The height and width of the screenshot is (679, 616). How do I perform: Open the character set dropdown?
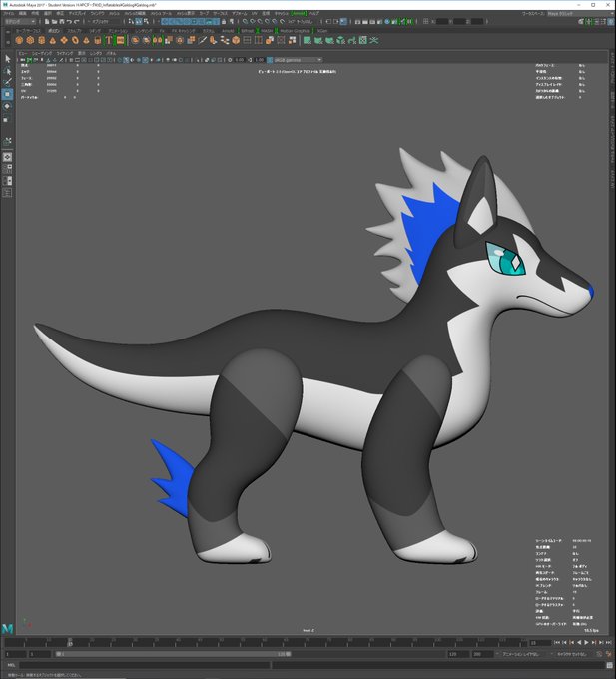pyautogui.click(x=575, y=654)
